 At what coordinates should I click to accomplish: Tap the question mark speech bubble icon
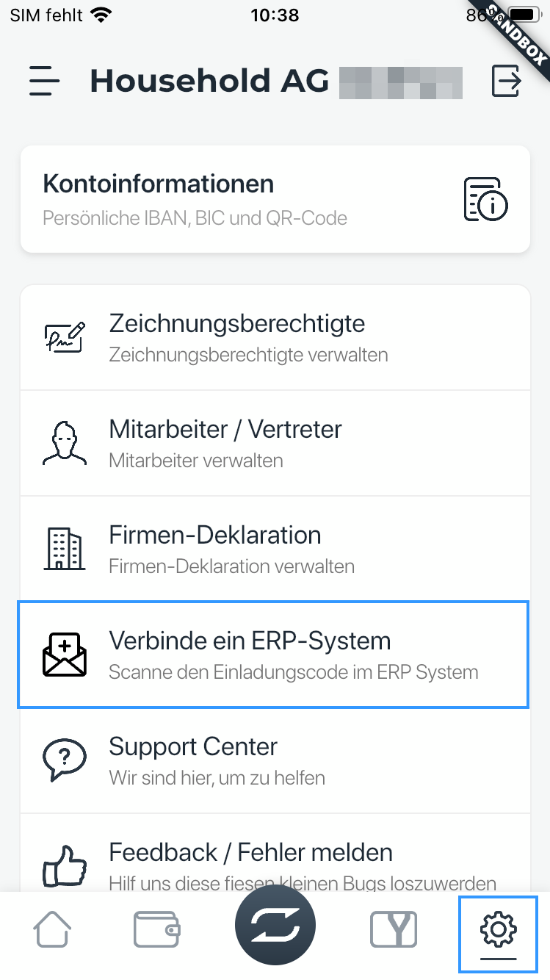[65, 760]
